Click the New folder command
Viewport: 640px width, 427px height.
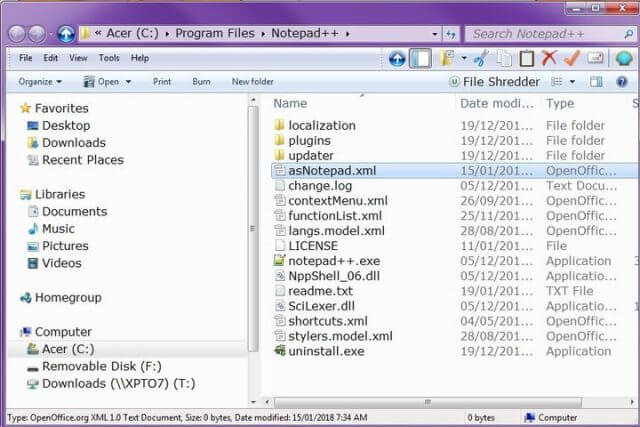pyautogui.click(x=253, y=82)
